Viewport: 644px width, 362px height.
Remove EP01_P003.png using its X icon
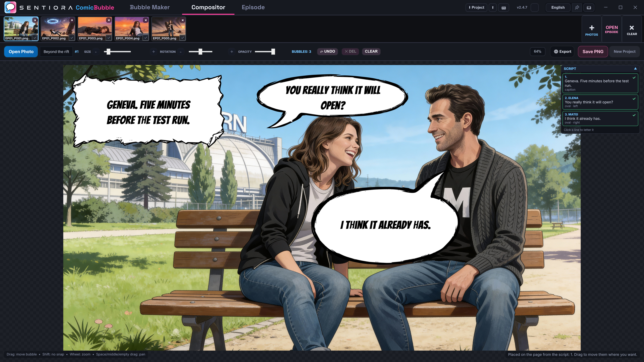[109, 20]
